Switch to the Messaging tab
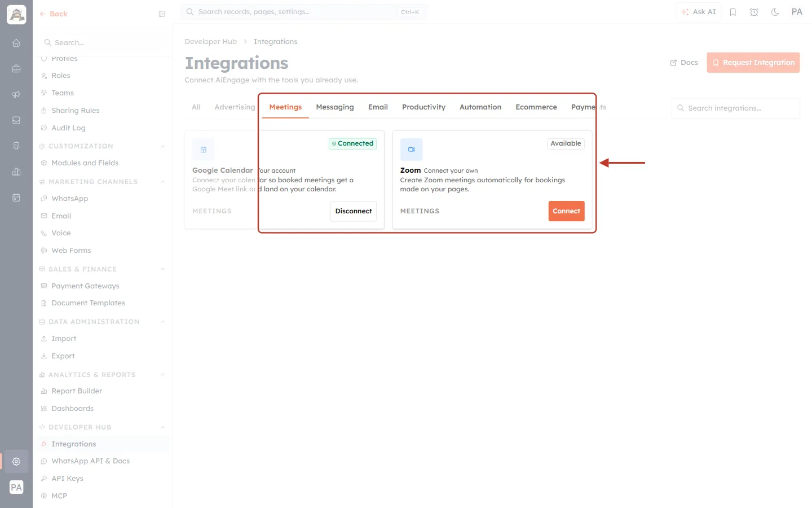The image size is (812, 508). click(x=335, y=107)
